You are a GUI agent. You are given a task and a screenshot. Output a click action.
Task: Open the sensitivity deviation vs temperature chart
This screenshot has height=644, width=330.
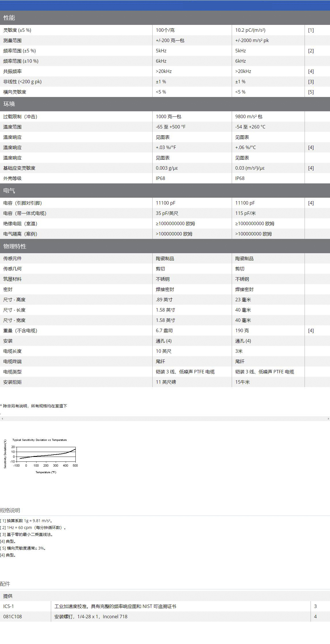coord(41,457)
